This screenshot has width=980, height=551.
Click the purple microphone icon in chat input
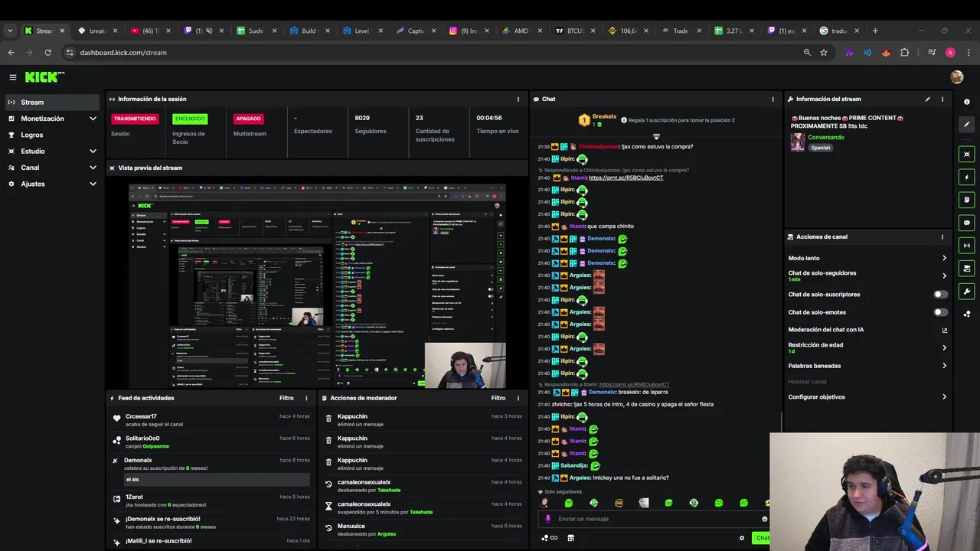(547, 519)
